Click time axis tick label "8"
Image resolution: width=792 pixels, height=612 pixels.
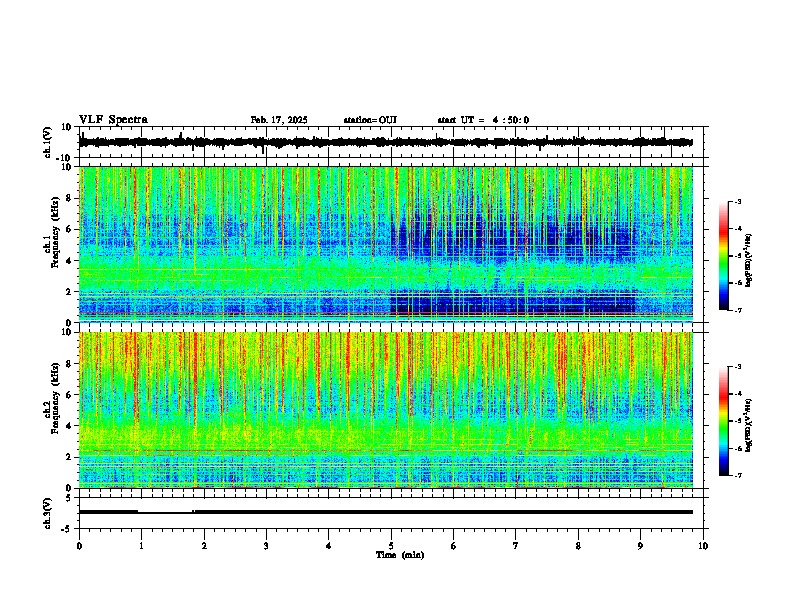[578, 546]
